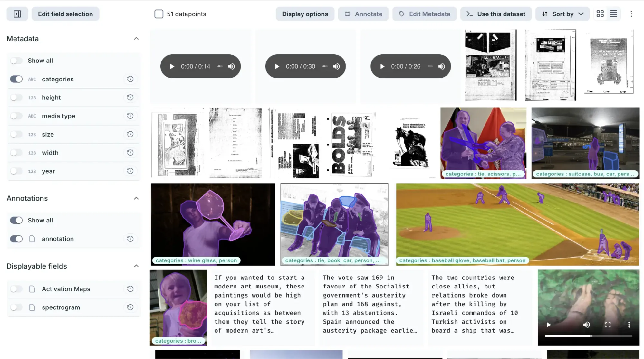
Task: Switch to list view layout
Action: 613,14
